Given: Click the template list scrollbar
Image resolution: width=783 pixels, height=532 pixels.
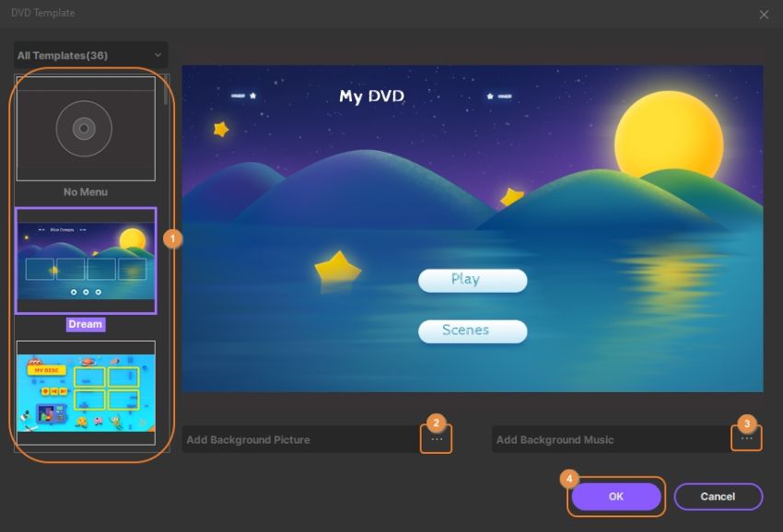Looking at the screenshot, I should [x=166, y=95].
